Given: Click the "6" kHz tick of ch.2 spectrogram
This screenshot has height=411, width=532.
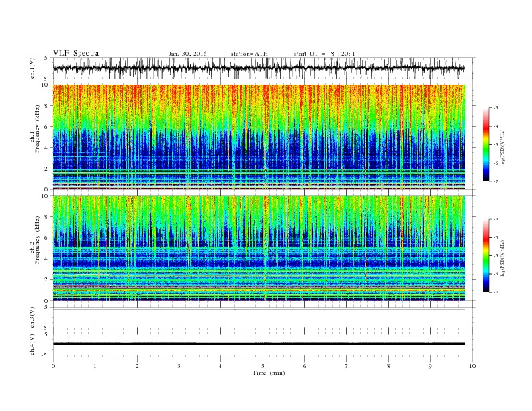Looking at the screenshot, I should (x=47, y=238).
